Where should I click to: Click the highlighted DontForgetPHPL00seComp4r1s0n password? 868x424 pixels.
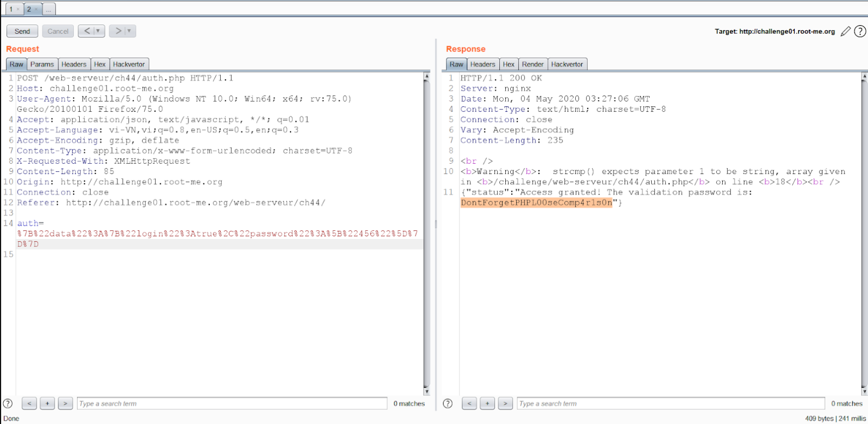tap(536, 202)
